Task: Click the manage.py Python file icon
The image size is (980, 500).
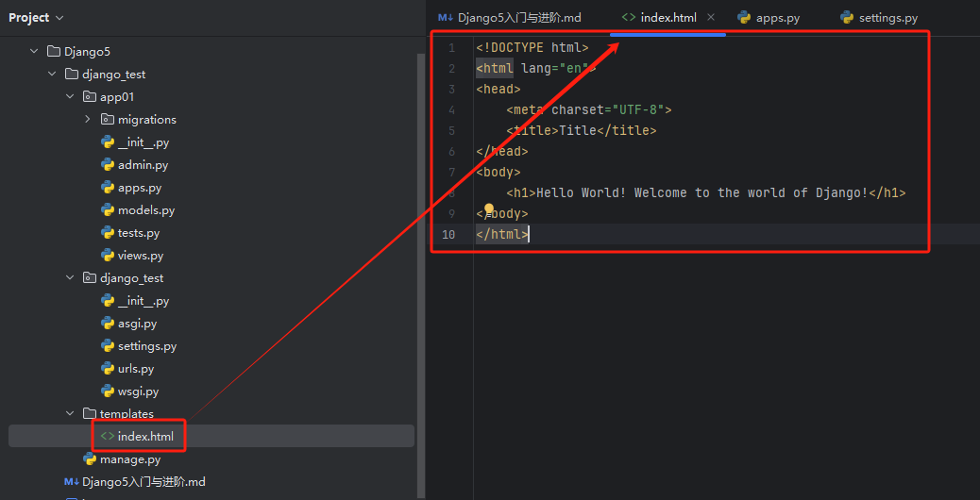Action: click(90, 459)
